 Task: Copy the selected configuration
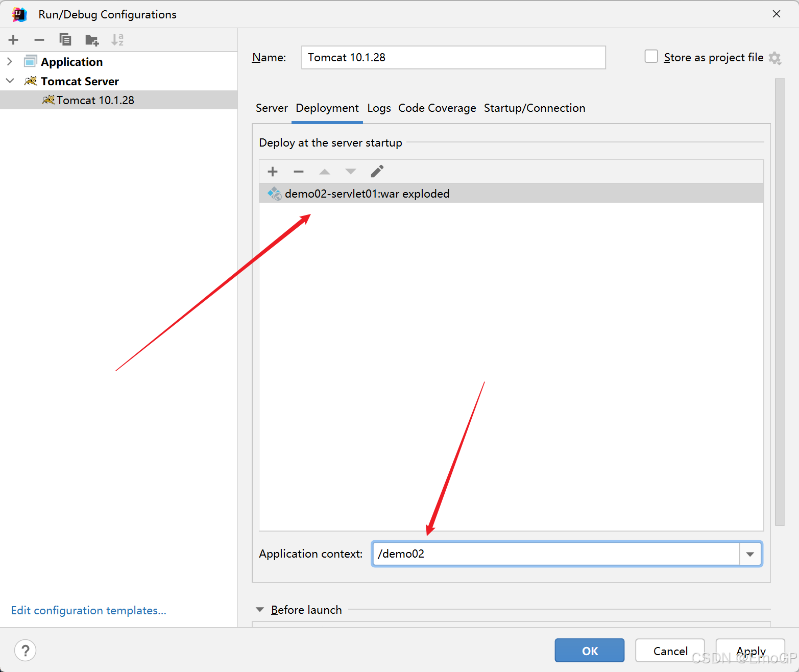65,40
